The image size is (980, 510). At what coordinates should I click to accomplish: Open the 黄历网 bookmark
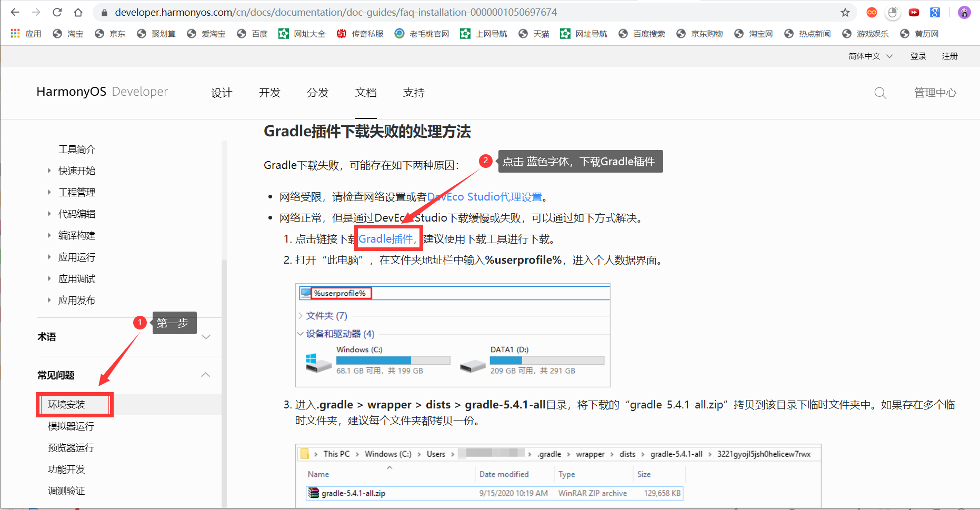point(919,34)
